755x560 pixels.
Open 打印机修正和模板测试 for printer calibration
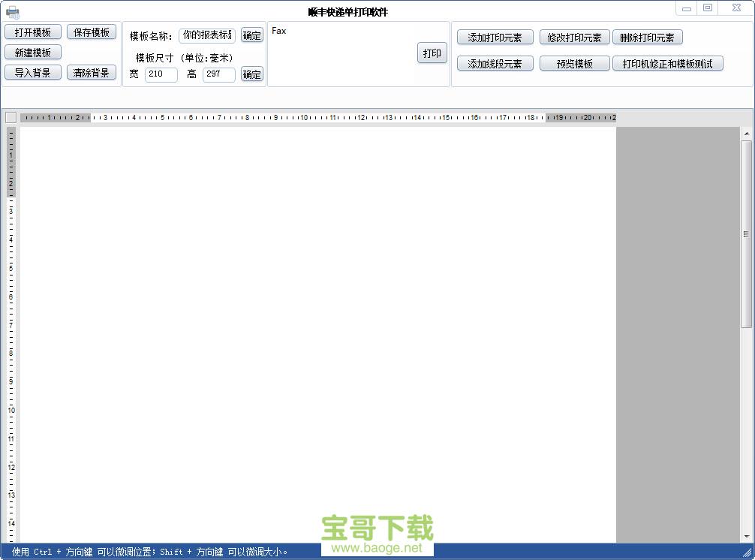click(x=667, y=63)
